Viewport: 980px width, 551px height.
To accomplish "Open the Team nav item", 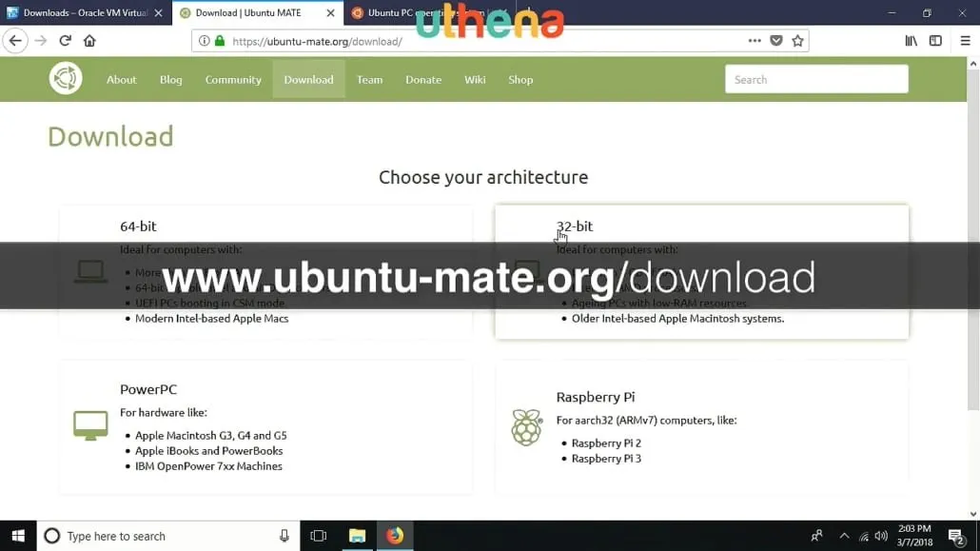I will click(x=369, y=79).
